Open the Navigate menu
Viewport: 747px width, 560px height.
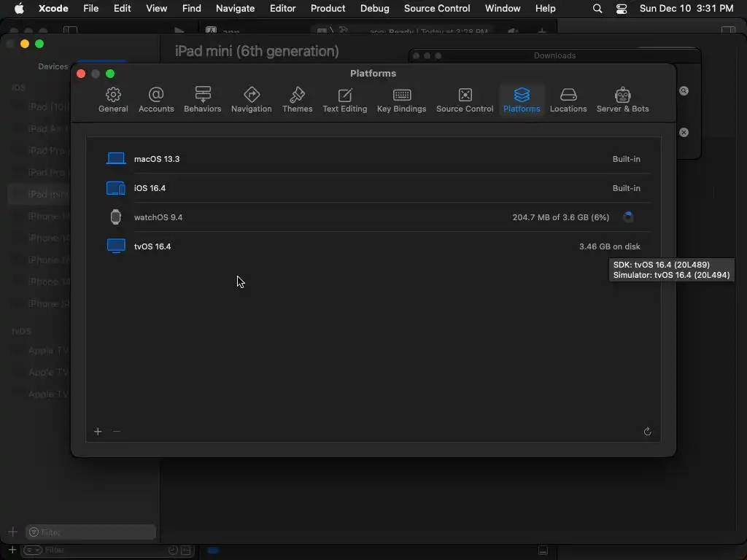click(235, 8)
